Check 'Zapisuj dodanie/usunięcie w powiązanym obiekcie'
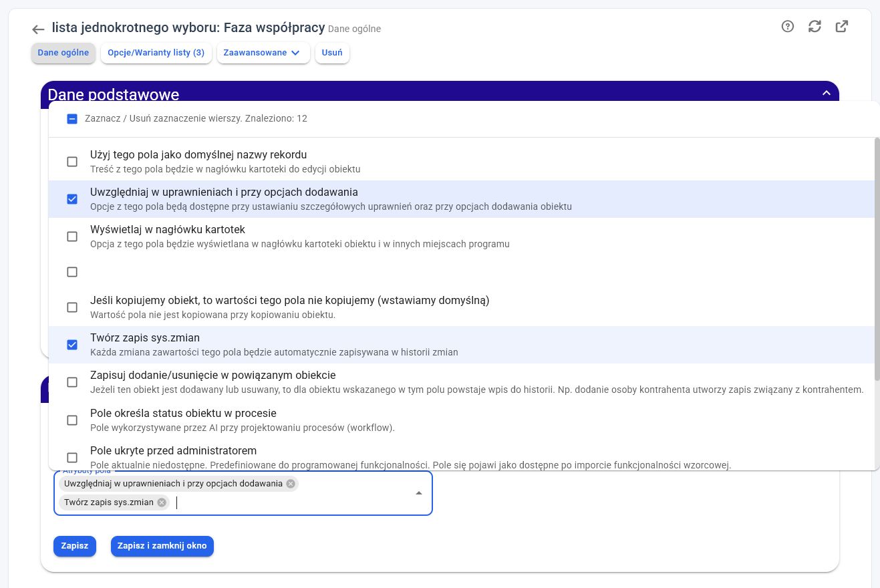The image size is (880, 588). point(72,382)
